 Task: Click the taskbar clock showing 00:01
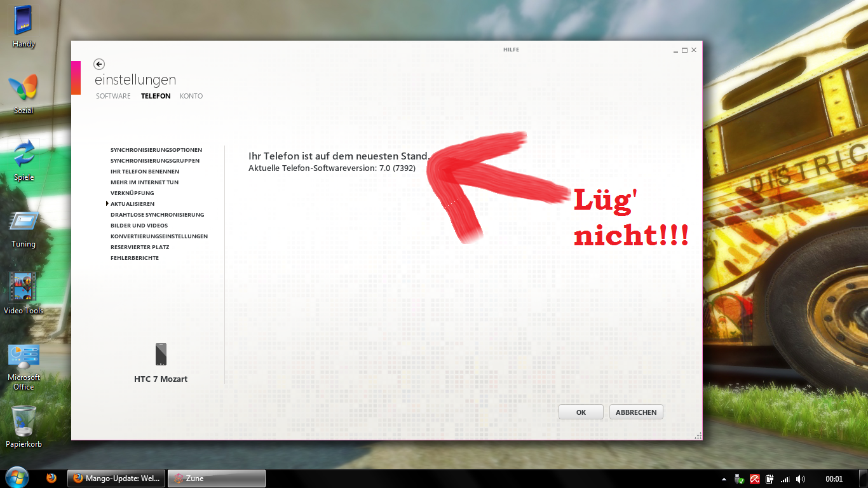[834, 479]
